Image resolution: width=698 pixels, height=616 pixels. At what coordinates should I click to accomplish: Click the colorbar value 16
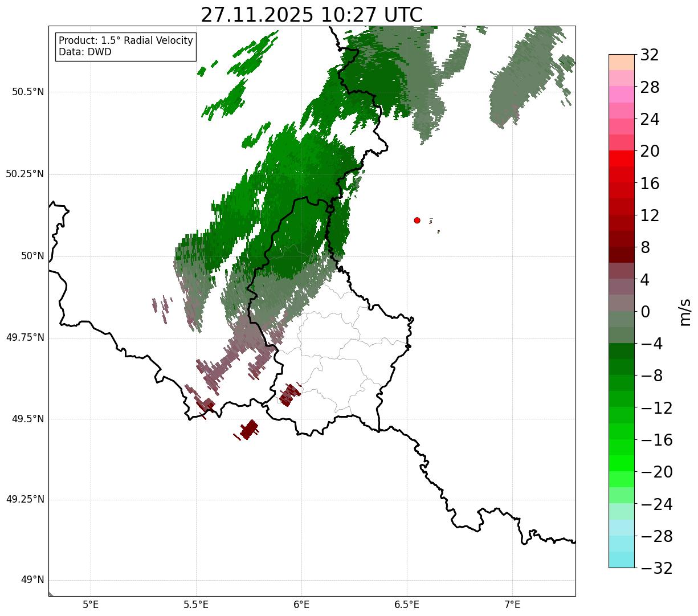[x=650, y=183]
